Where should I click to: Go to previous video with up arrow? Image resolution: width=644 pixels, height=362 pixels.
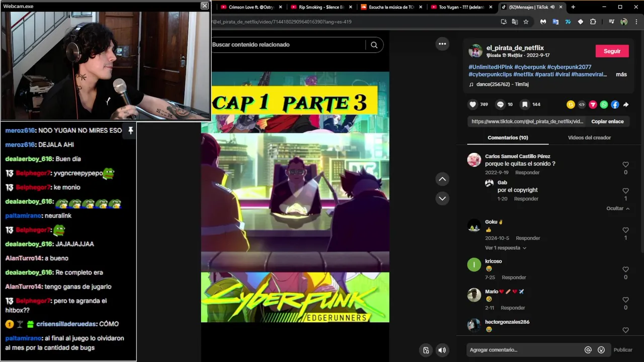point(442,179)
